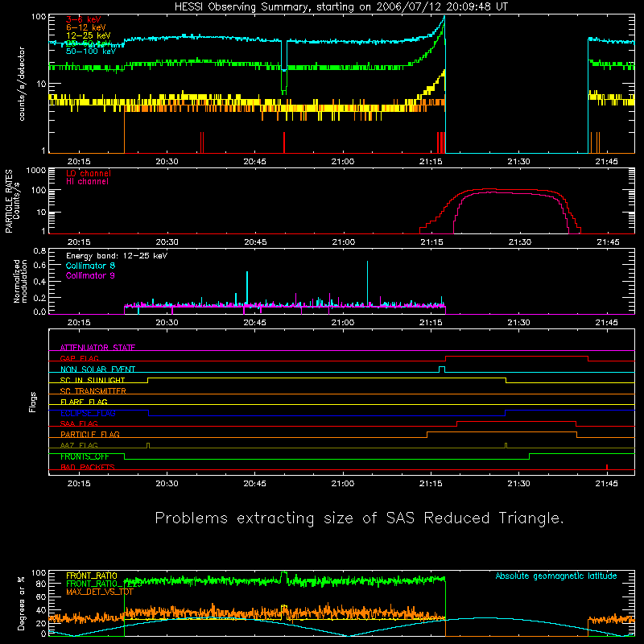Screen dimensions: 644x644
Task: Click the 'Flags' panel axis label
Action: (x=33, y=402)
